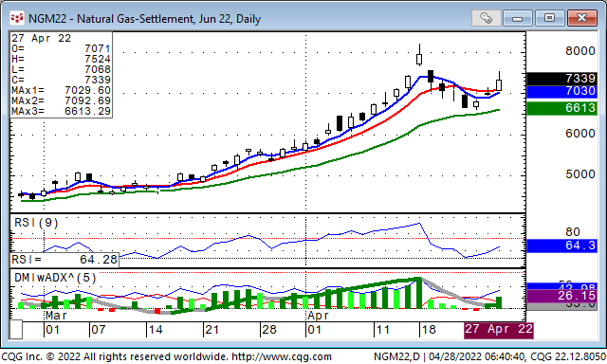This screenshot has height=364, width=607.
Task: Click the 8000 price scale label
Action: coord(580,51)
